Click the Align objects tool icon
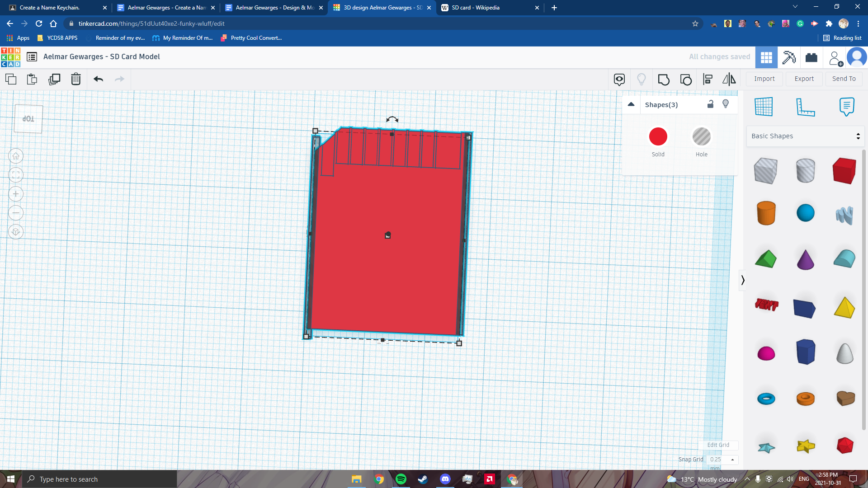Screen dimensions: 868x488 708,79
